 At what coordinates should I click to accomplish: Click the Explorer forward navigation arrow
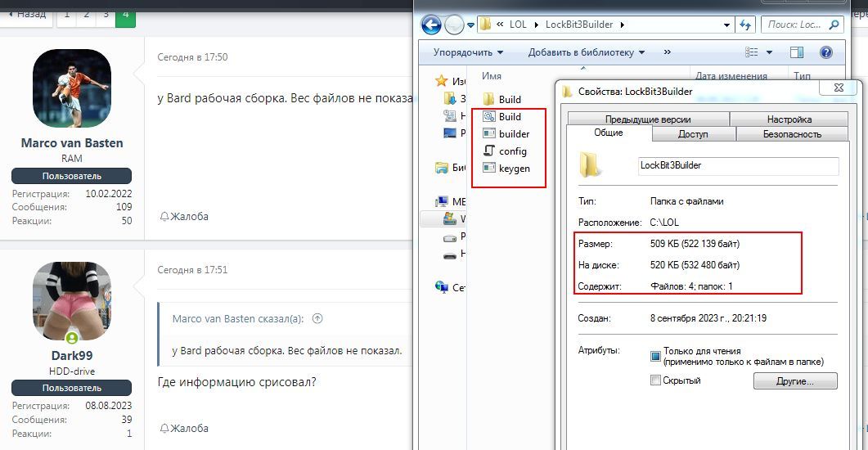pos(455,25)
